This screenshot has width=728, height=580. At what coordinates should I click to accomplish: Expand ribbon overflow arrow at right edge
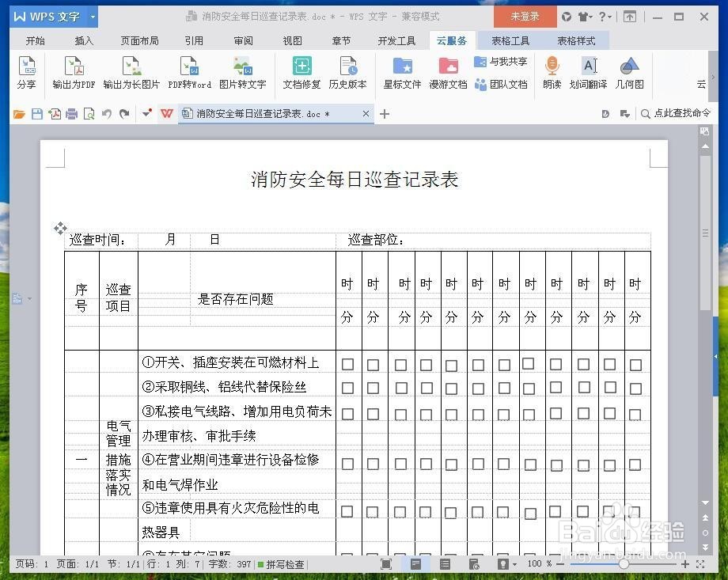click(x=713, y=77)
